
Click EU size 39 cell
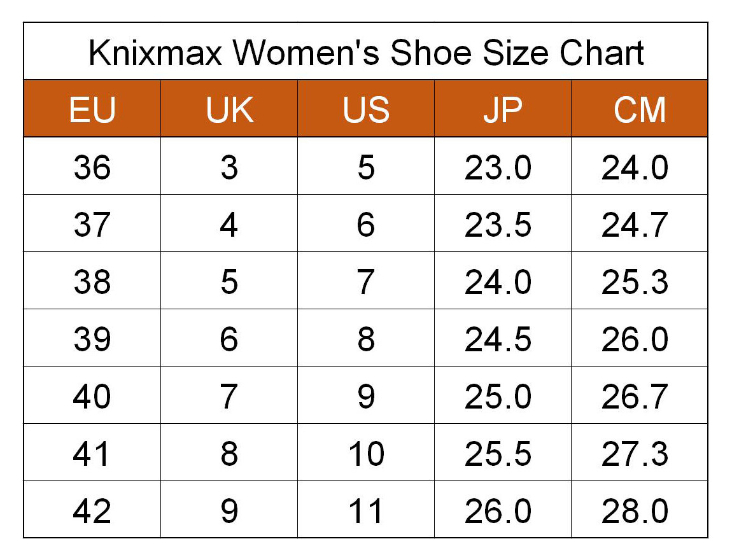click(x=92, y=337)
